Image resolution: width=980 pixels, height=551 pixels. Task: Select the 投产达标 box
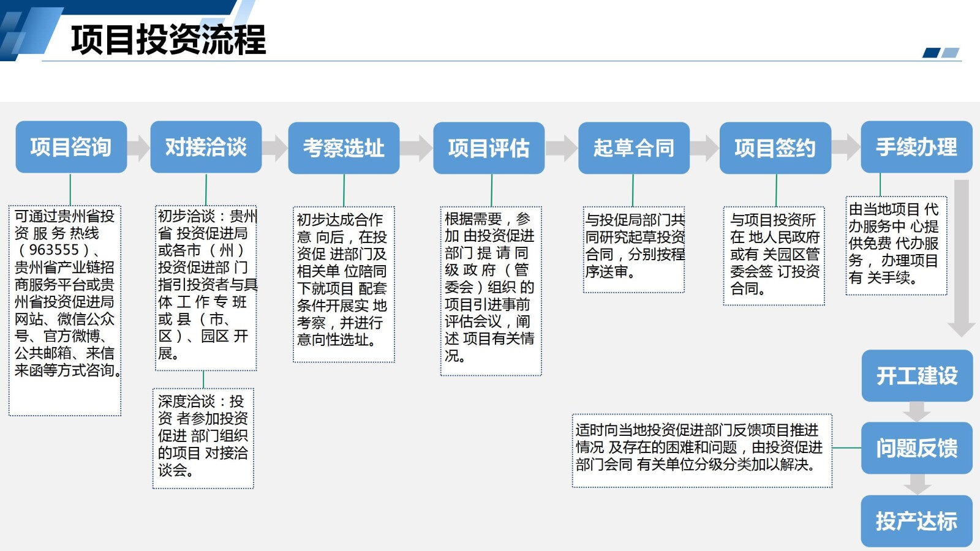pyautogui.click(x=917, y=521)
